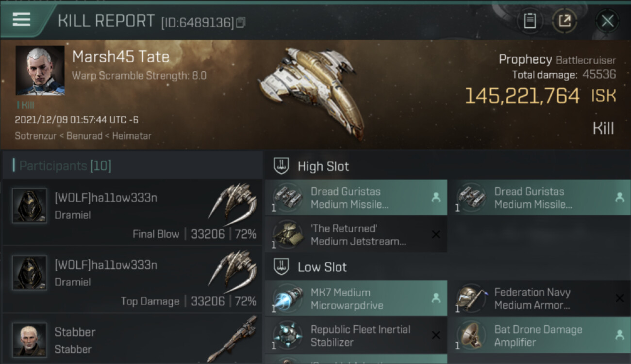
Task: Click the clipboard report icon
Action: click(530, 21)
